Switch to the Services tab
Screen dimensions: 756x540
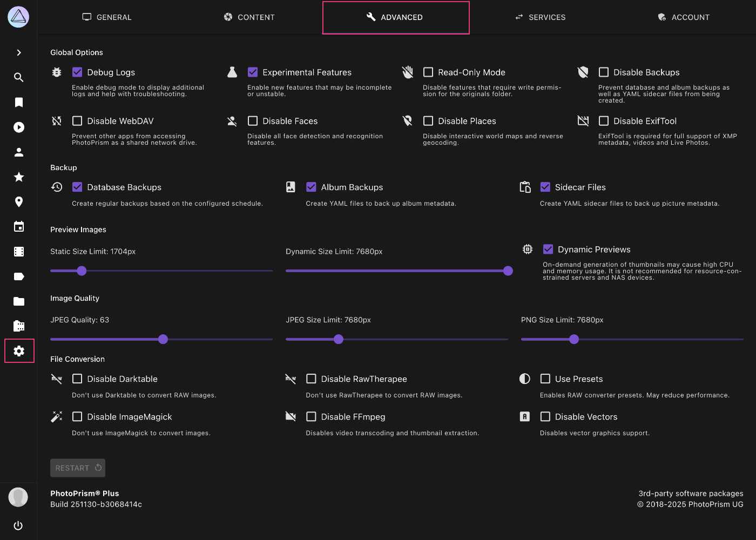[x=540, y=17]
